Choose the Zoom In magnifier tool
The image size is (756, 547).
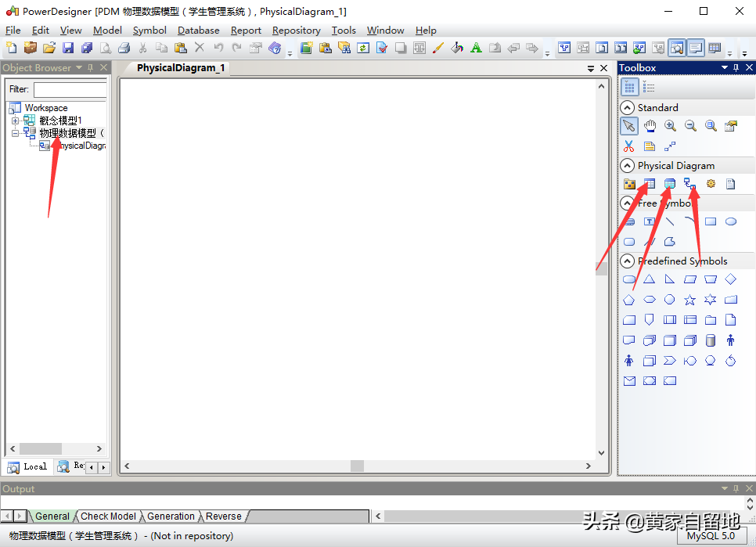pyautogui.click(x=670, y=126)
